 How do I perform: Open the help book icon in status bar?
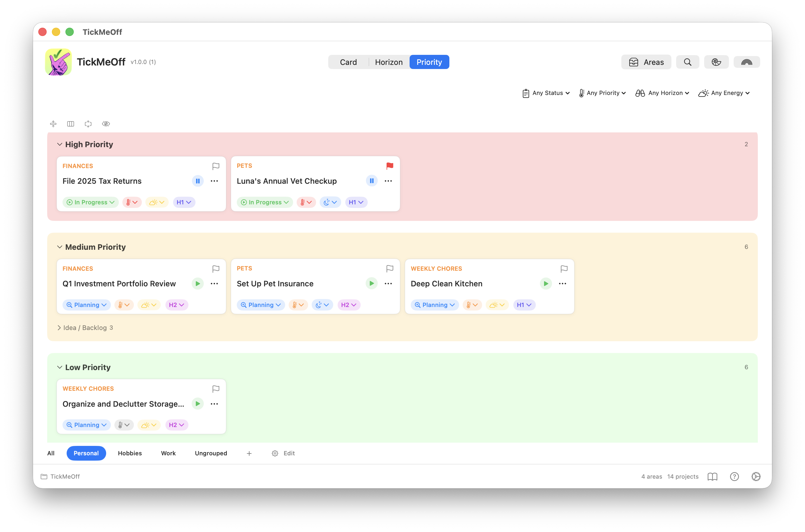[x=712, y=476]
